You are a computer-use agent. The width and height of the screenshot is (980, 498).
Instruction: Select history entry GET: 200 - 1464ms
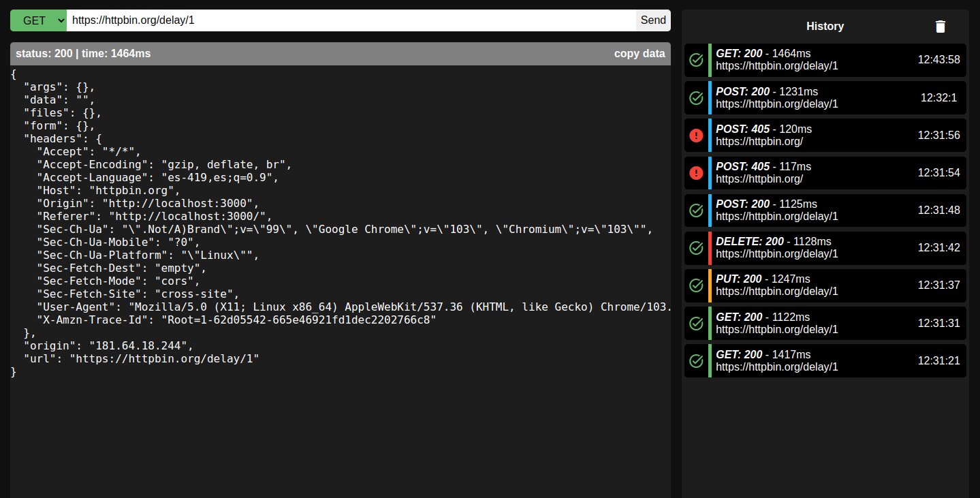click(x=825, y=60)
